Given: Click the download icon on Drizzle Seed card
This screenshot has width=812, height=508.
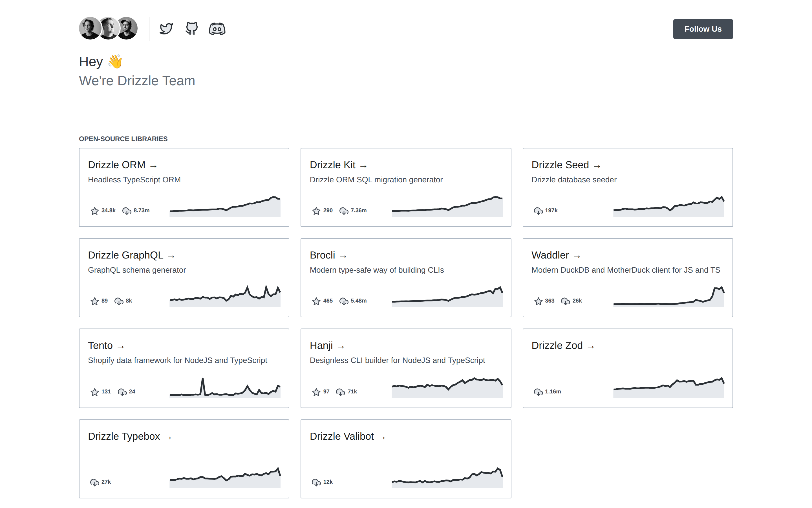Looking at the screenshot, I should [x=538, y=211].
